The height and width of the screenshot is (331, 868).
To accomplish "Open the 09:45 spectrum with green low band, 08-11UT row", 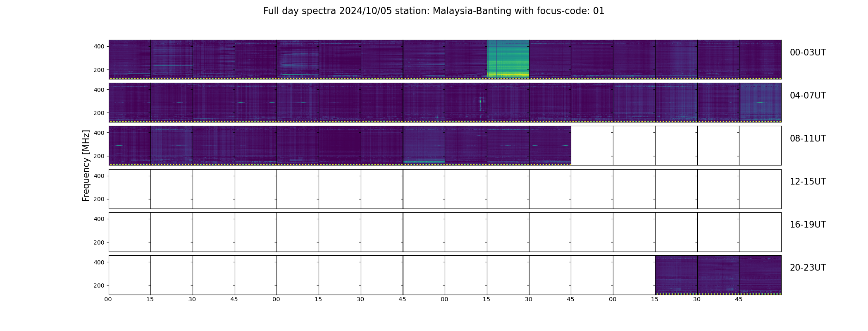I will click(x=424, y=146).
